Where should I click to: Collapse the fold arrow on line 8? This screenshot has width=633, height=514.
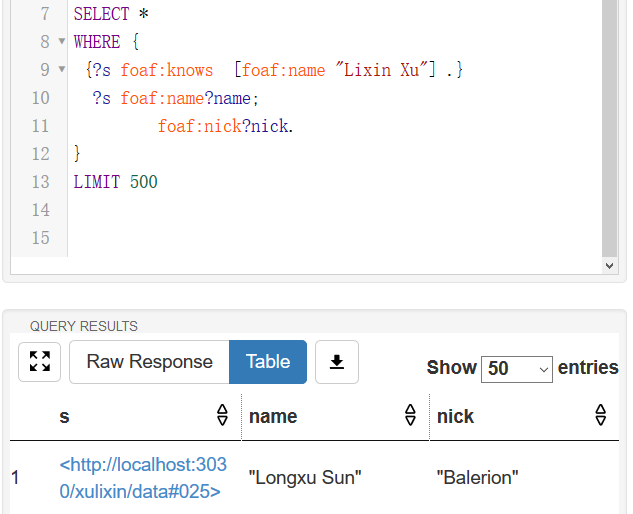62,42
